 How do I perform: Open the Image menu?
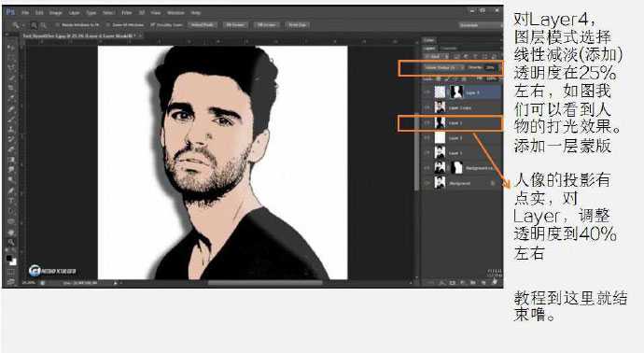click(55, 13)
